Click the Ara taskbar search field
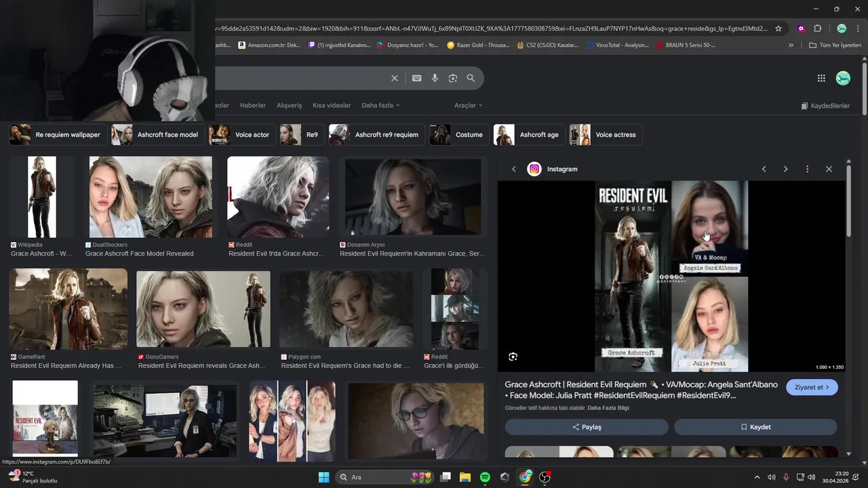Image resolution: width=868 pixels, height=488 pixels. pos(385,477)
